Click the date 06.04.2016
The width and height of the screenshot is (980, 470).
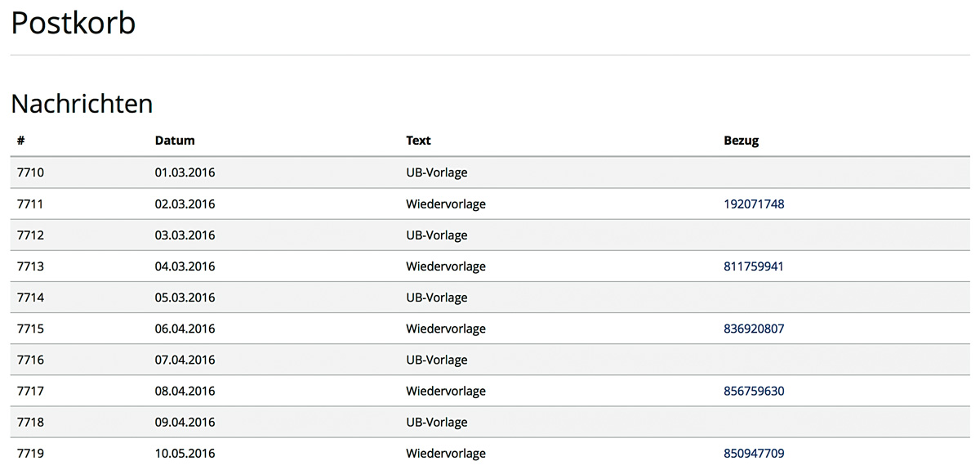(x=185, y=329)
